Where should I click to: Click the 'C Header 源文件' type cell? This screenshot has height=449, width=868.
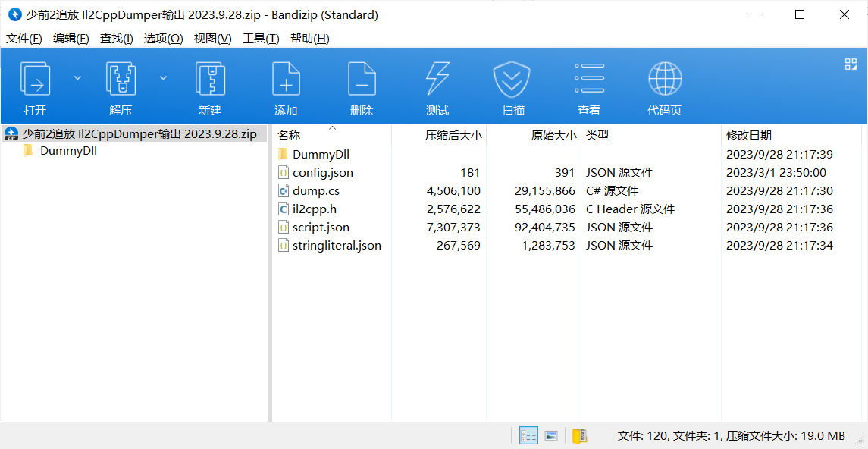tap(630, 209)
